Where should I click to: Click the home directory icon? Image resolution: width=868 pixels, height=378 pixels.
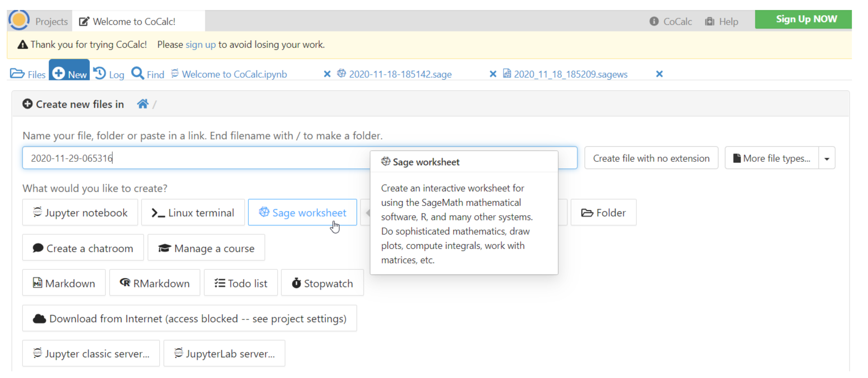143,104
